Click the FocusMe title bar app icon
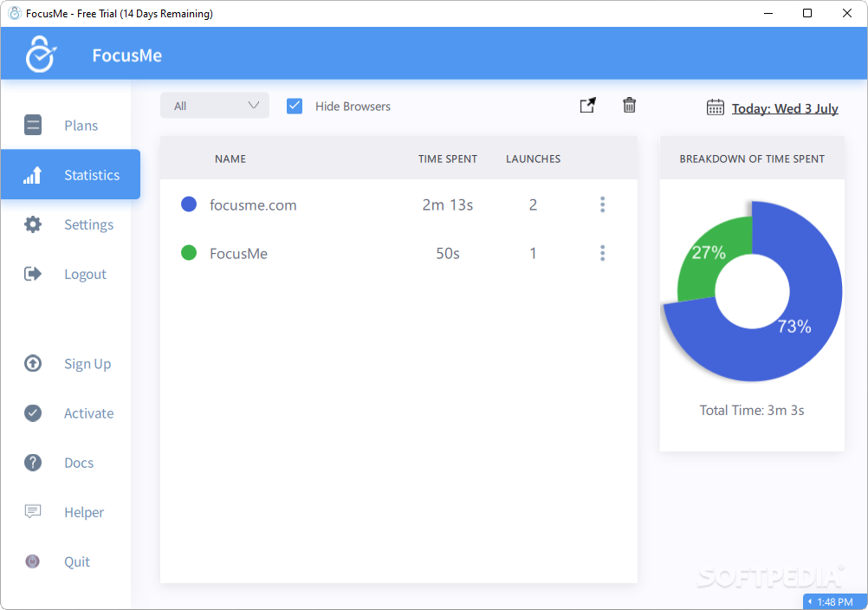Viewport: 868px width, 610px height. pyautogui.click(x=15, y=13)
